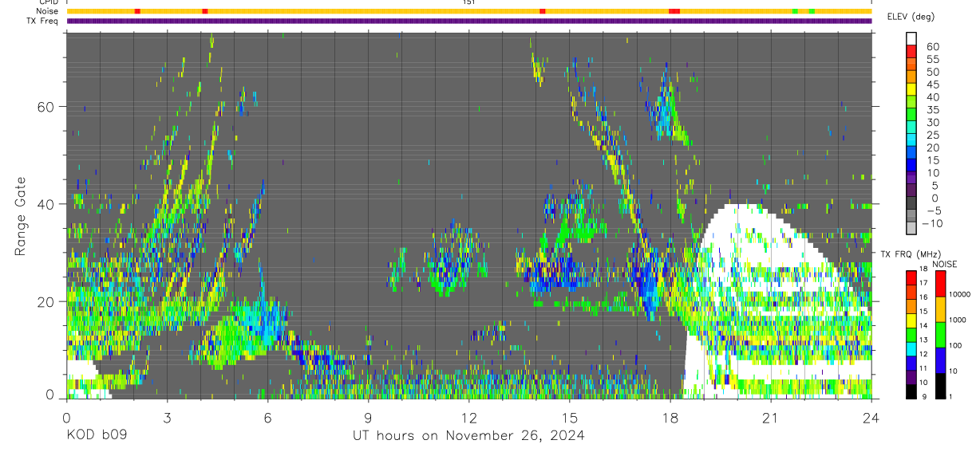Click the NOISE scale value '1000'
980x452 pixels.
click(x=959, y=320)
